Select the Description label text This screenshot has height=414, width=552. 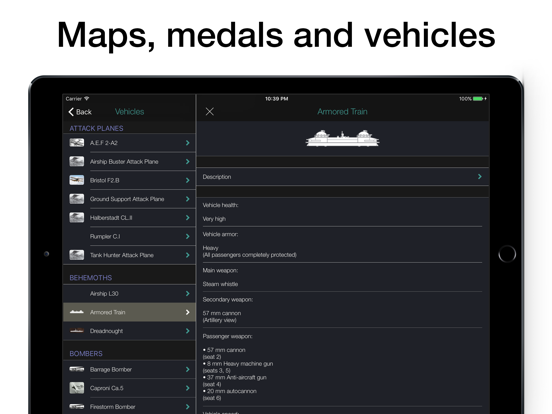[x=217, y=177]
